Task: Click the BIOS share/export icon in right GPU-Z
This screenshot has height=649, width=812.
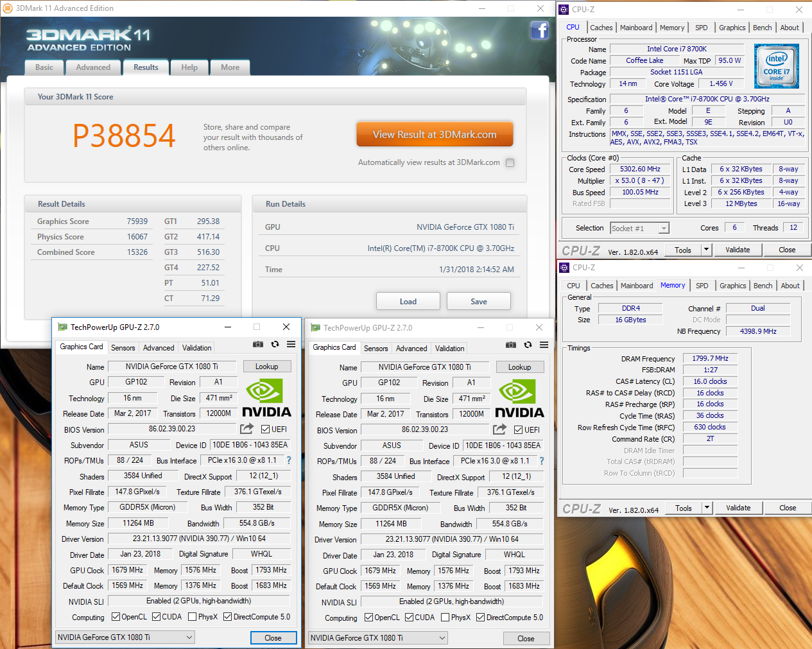Action: [x=499, y=429]
